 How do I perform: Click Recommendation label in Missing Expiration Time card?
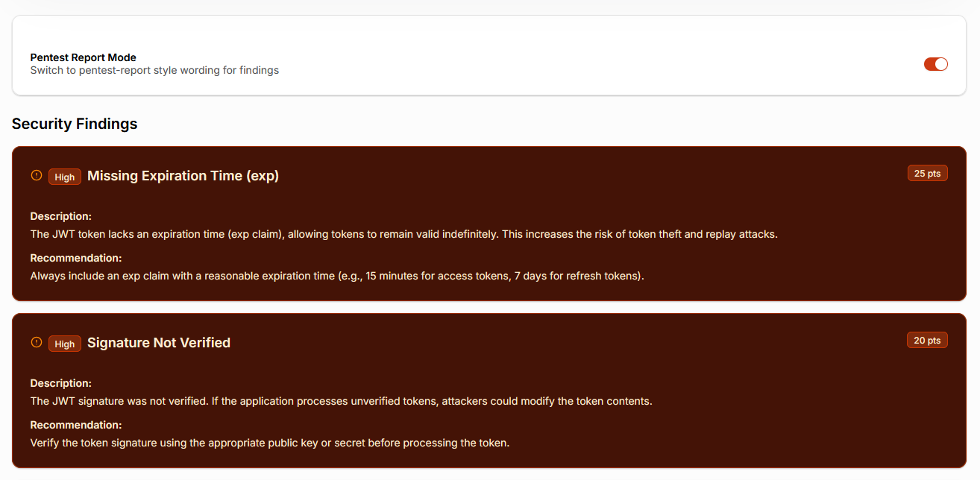pos(75,258)
